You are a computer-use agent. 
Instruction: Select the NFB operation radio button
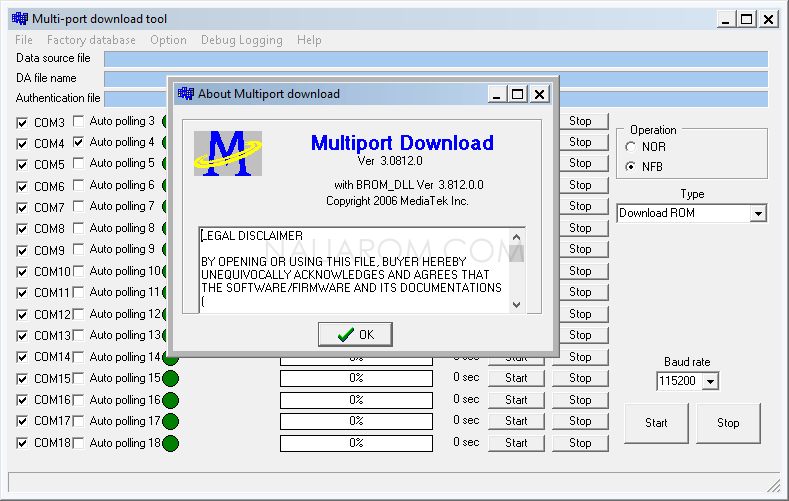coord(630,166)
